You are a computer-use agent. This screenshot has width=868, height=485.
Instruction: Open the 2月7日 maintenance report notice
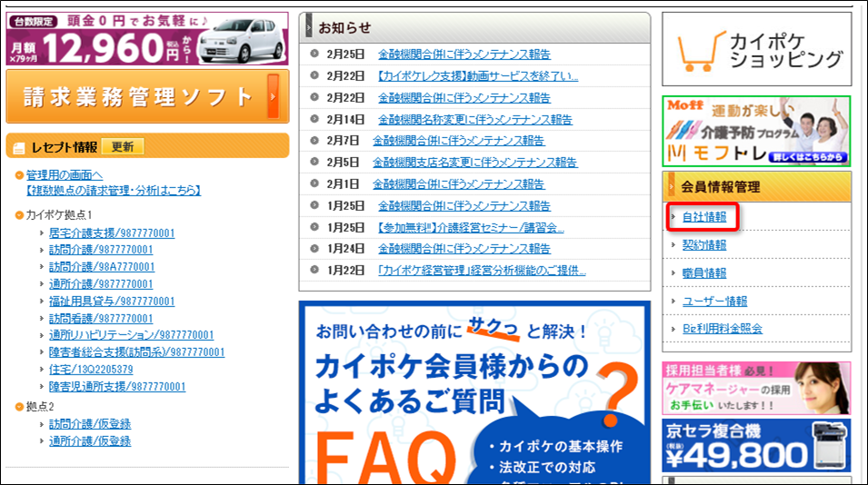pos(458,141)
